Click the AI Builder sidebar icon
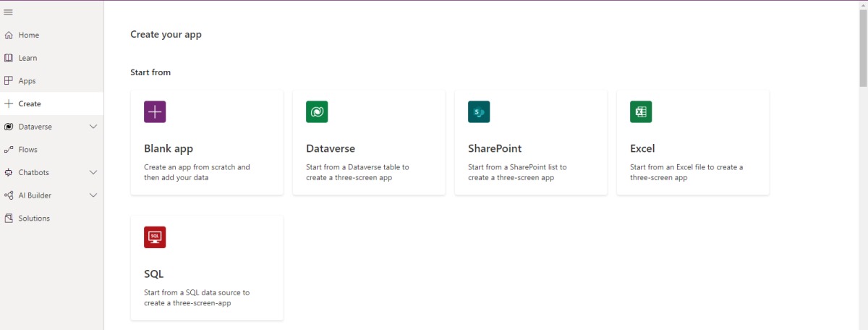The image size is (868, 330). coord(9,195)
